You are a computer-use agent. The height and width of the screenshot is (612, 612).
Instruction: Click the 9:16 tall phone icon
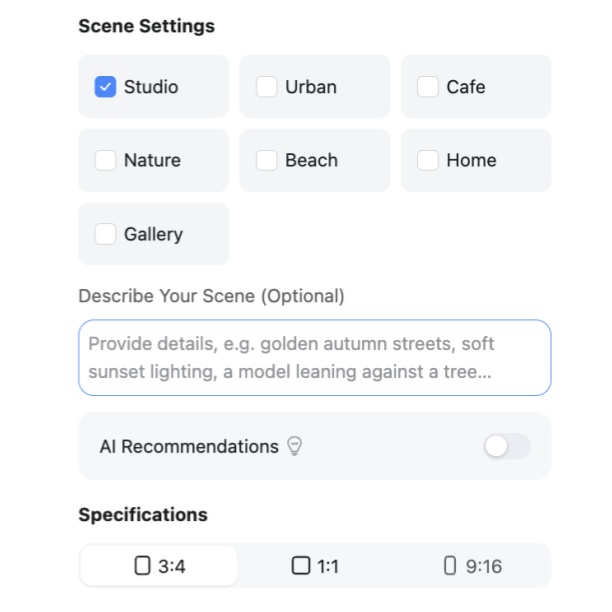pos(450,566)
